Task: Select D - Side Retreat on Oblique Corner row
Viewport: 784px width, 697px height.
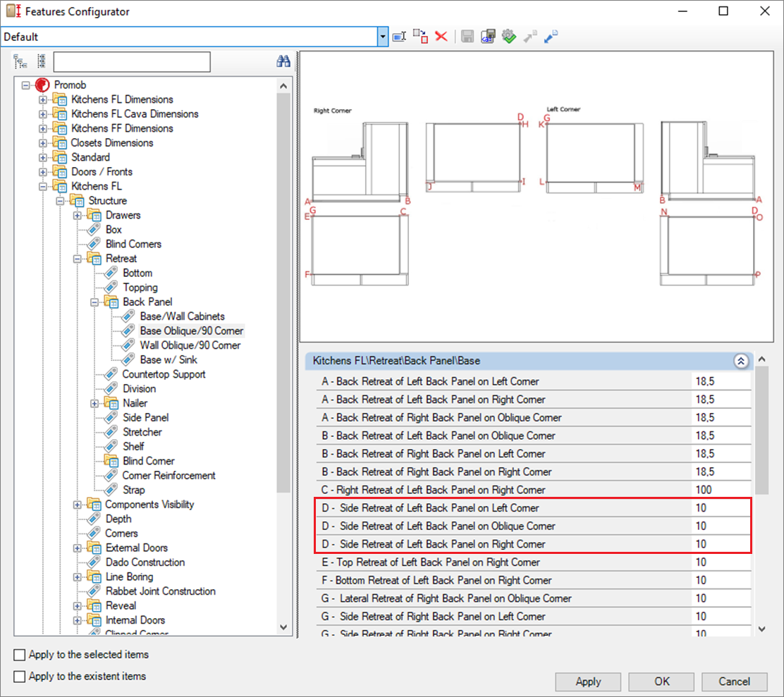Action: tap(534, 526)
